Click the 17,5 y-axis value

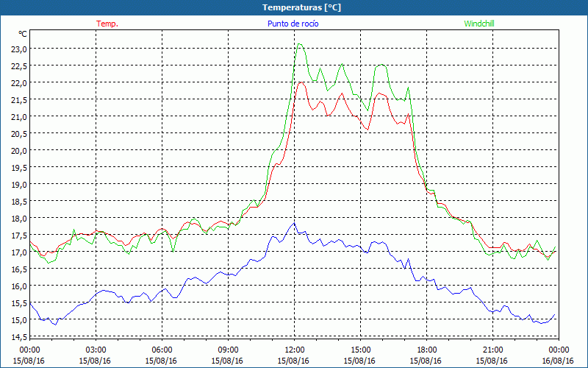coord(19,235)
